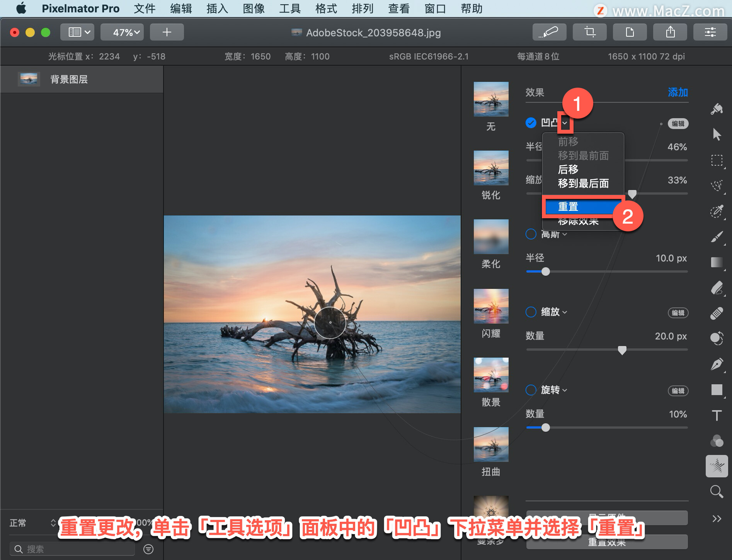732x560 pixels.
Task: Select the Color Fill circles tool
Action: [x=717, y=441]
